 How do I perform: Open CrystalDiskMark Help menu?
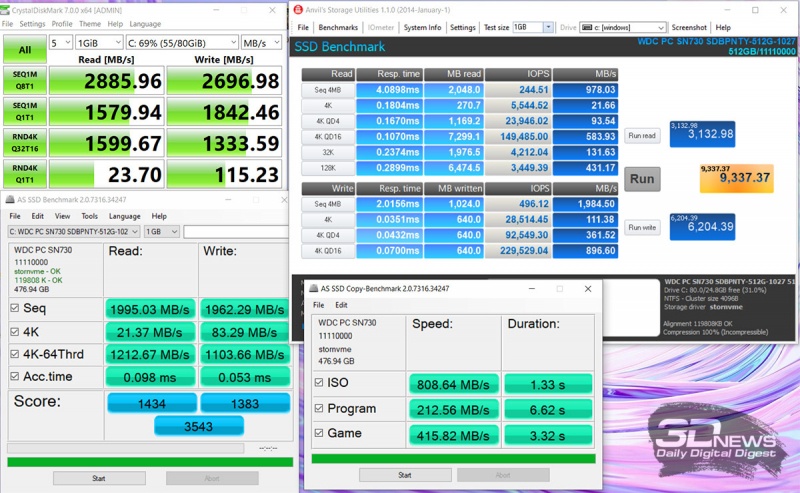coord(115,24)
